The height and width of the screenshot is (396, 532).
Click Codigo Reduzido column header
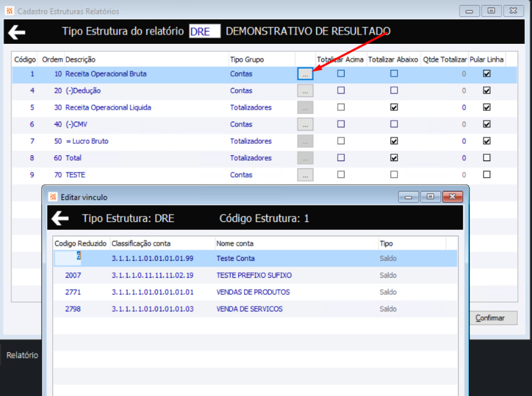(x=80, y=243)
